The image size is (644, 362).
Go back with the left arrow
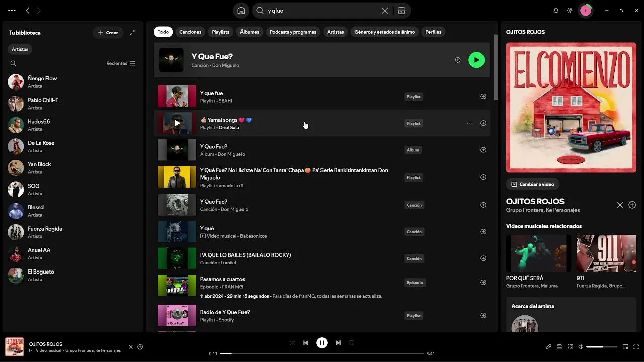(28, 11)
